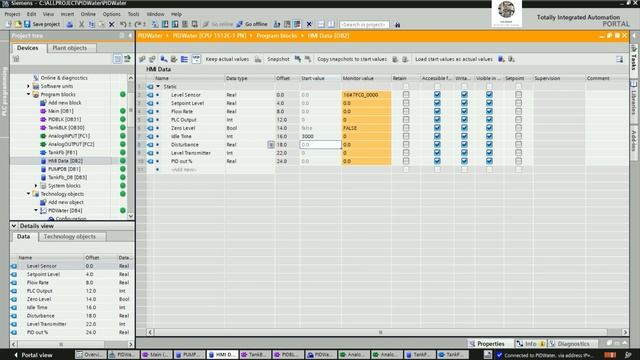Toggle Visible in HMI for PID out %
640x360 pixels.
pyautogui.click(x=489, y=161)
